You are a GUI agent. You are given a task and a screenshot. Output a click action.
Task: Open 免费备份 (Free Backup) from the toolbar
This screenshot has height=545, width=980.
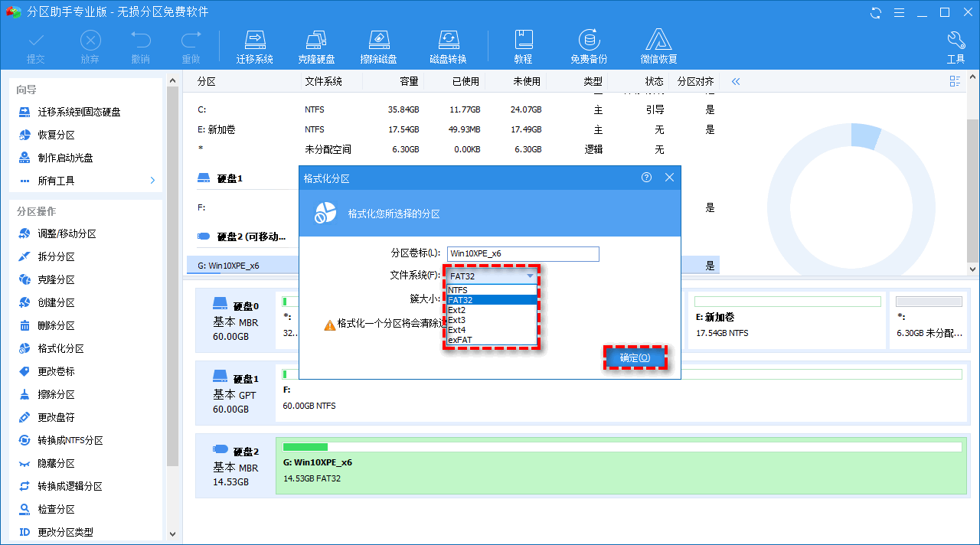point(589,44)
